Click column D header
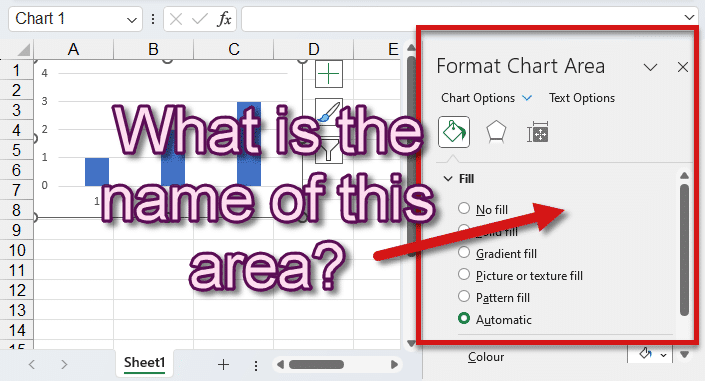The width and height of the screenshot is (705, 381). click(313, 49)
